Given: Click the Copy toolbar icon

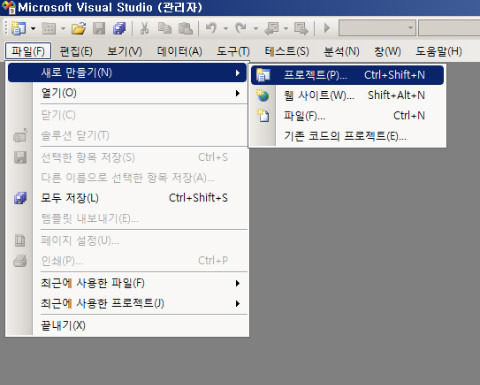Looking at the screenshot, I should (x=165, y=28).
